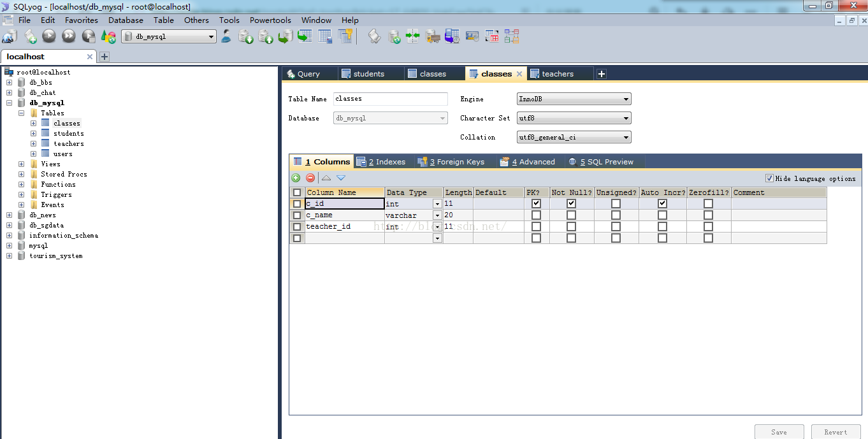Click the table icon with yellow key
The height and width of the screenshot is (439, 868).
tap(345, 36)
